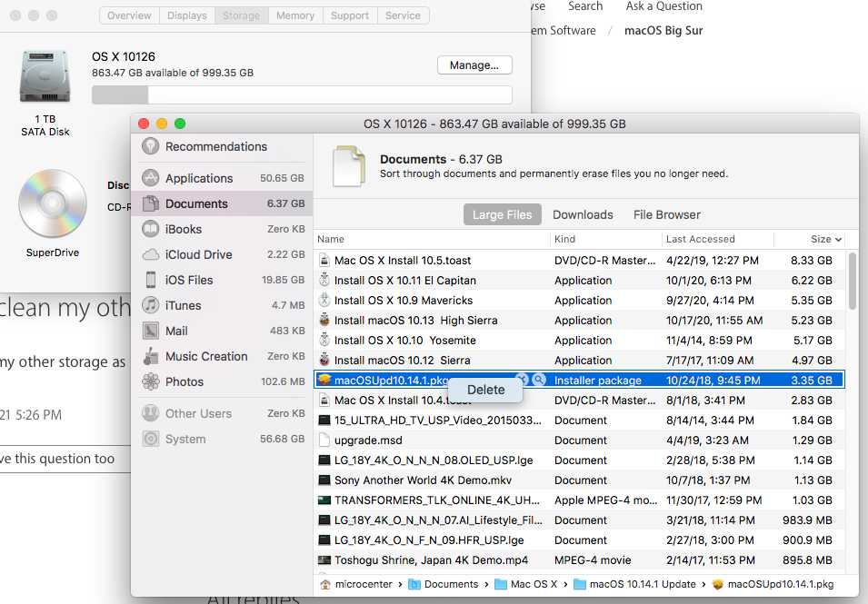Select the iCloud Drive cloud icon
Image resolution: width=868 pixels, height=604 pixels.
click(151, 254)
